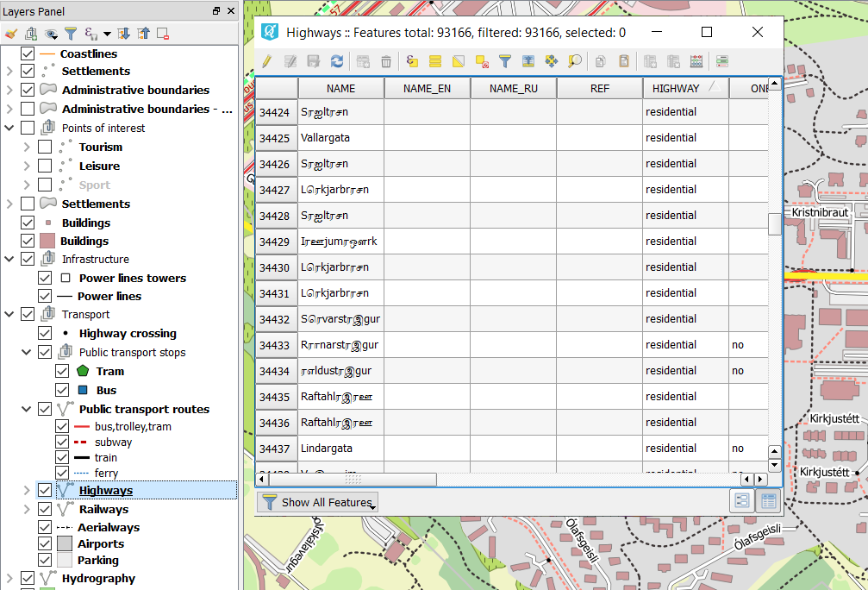Switch to form view at bottom right
Viewport: 868px width, 590px height.
tap(741, 501)
